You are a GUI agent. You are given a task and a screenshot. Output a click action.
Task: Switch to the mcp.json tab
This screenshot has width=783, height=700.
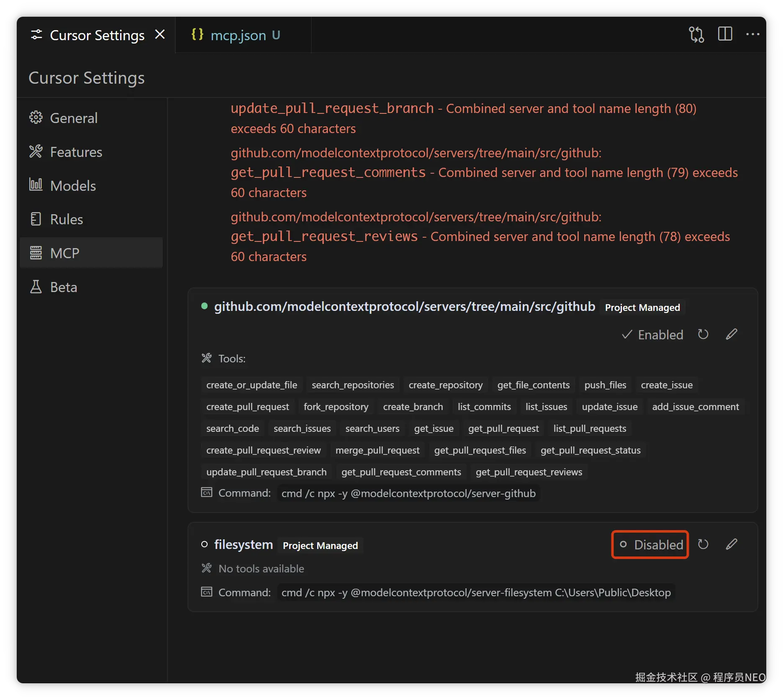(x=238, y=35)
